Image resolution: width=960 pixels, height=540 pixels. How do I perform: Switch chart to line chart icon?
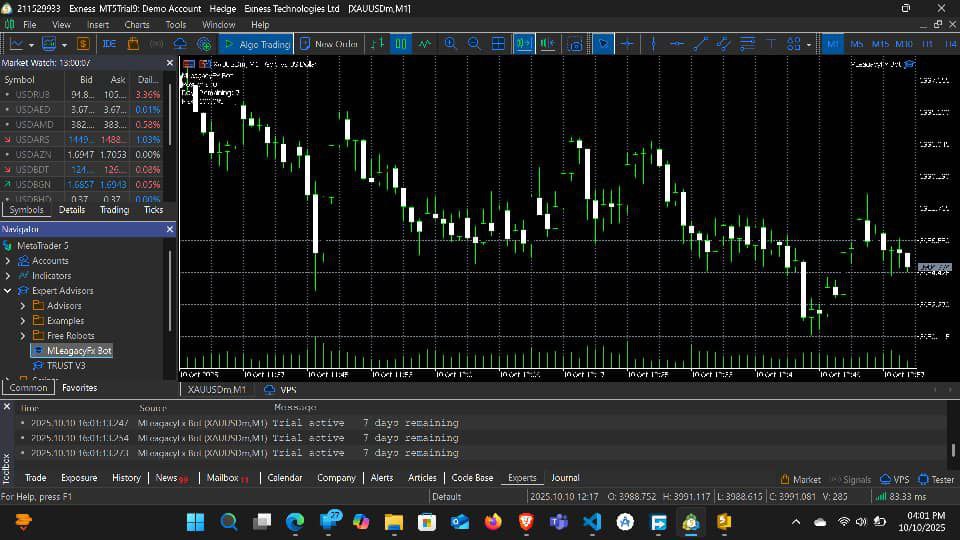(425, 44)
